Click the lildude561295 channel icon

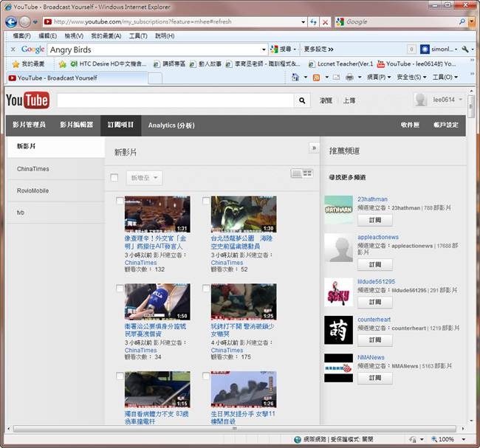click(338, 292)
